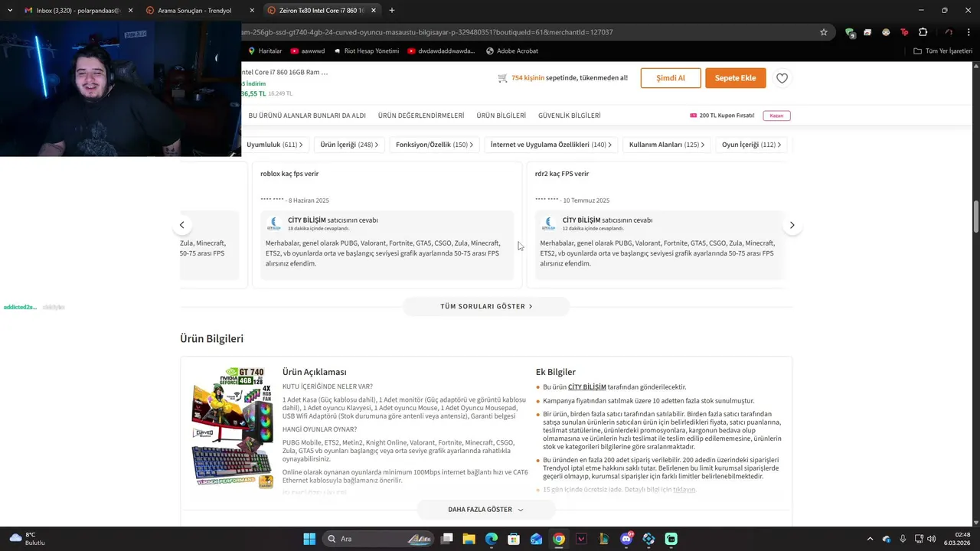
Task: Open the Chrome extensions puzzle icon
Action: [x=923, y=32]
